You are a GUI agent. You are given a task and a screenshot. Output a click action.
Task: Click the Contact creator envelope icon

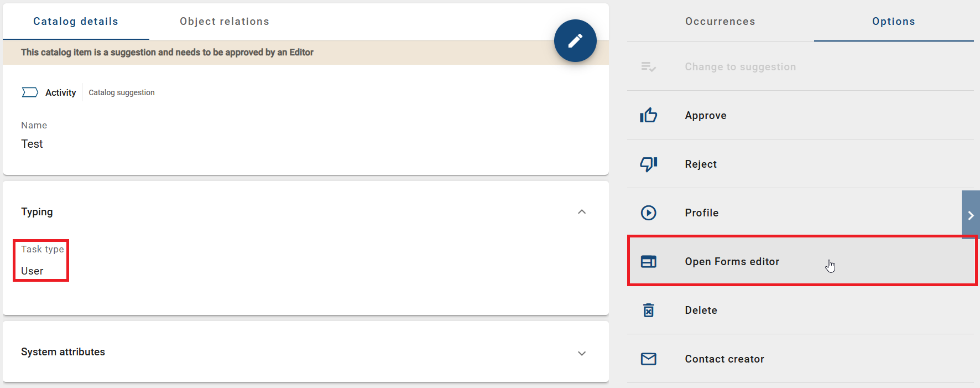click(x=648, y=359)
